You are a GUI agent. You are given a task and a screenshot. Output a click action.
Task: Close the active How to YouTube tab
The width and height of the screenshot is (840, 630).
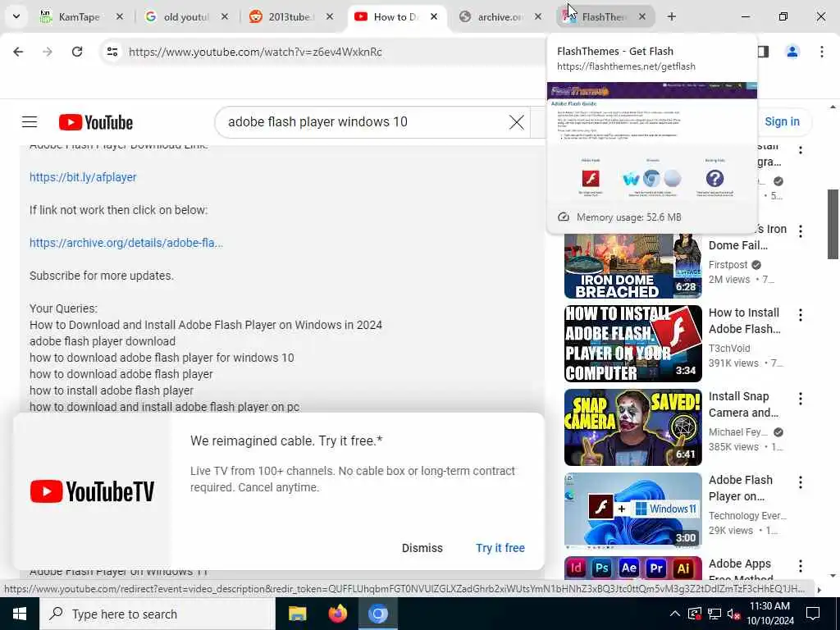(434, 16)
